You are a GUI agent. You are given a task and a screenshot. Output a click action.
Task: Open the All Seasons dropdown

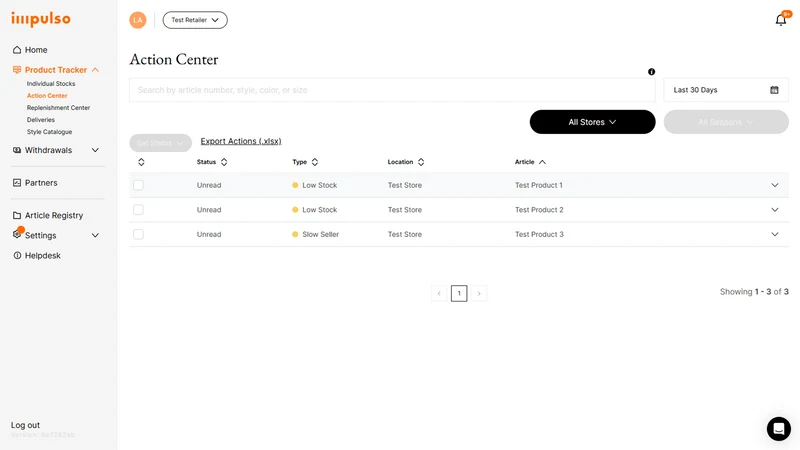tap(726, 122)
